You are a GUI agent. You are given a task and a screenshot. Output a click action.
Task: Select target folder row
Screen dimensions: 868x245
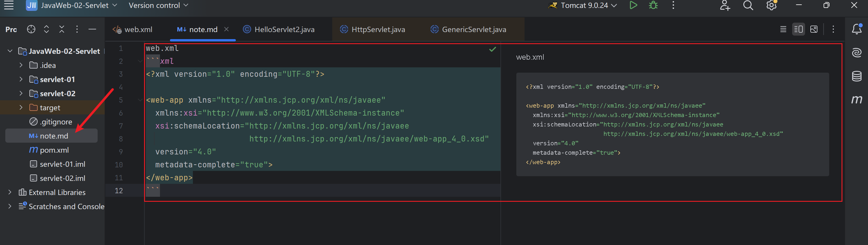tap(52, 108)
